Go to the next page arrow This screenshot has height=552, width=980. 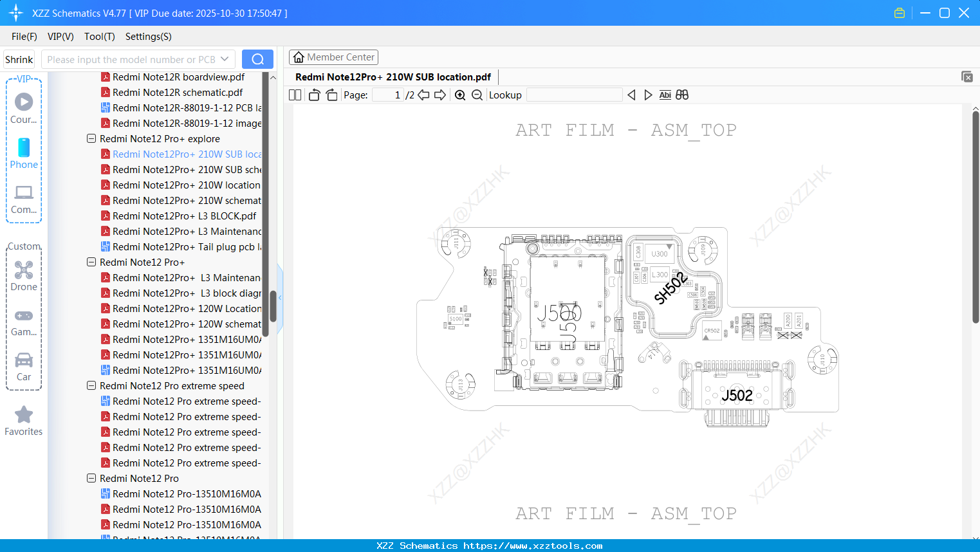click(440, 95)
